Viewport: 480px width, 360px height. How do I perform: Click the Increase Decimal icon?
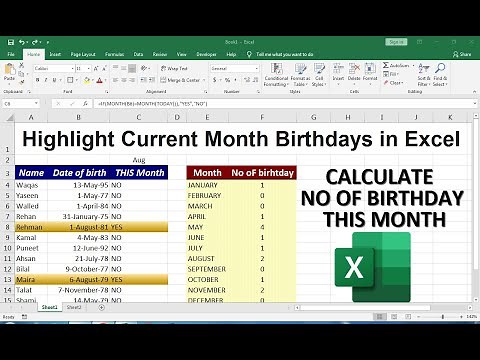click(x=247, y=80)
